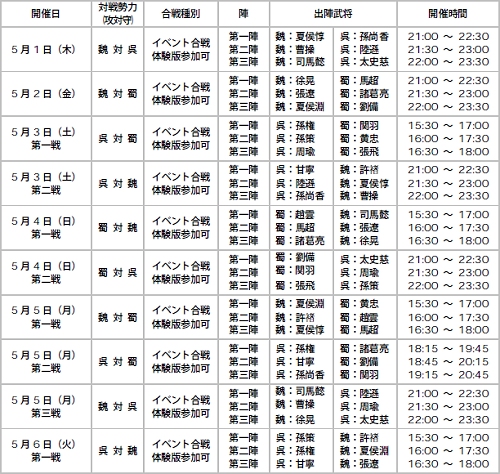Click the 陣 column header
Screen dimensions: 500x474
(244, 14)
